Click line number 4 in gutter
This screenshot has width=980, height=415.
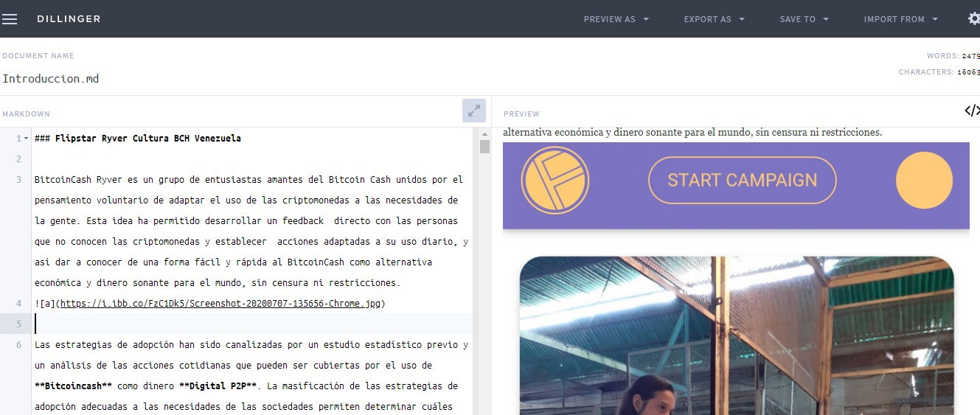[x=18, y=303]
